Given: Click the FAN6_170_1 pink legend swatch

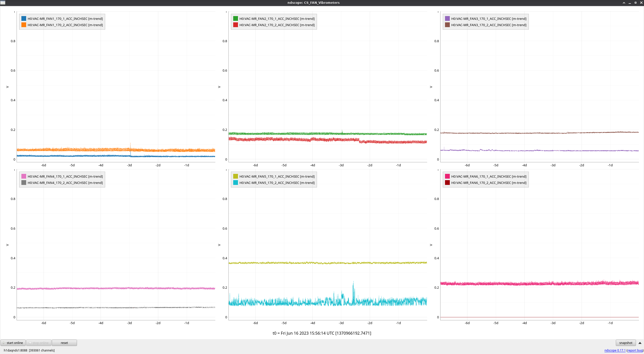Looking at the screenshot, I should pyautogui.click(x=447, y=176).
